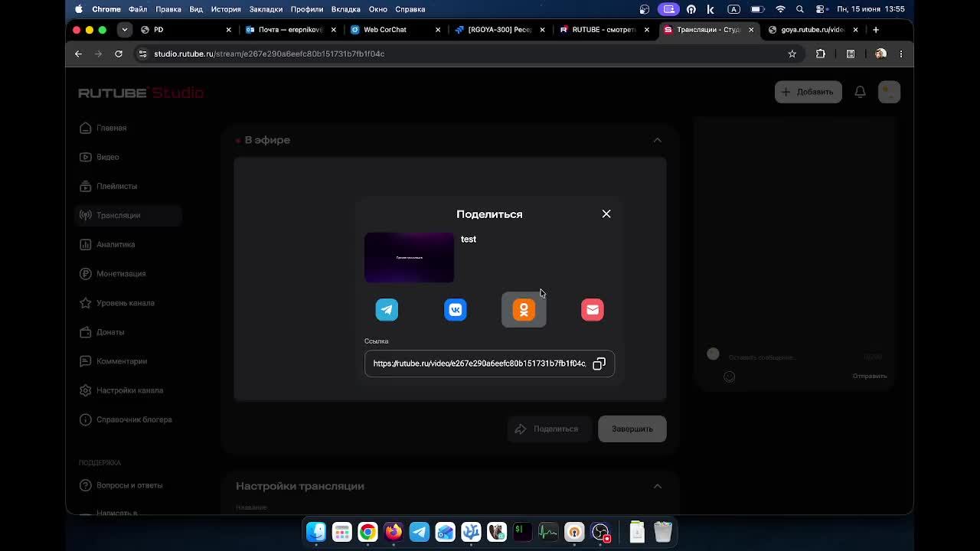
Task: Open a new browser tab
Action: click(876, 30)
